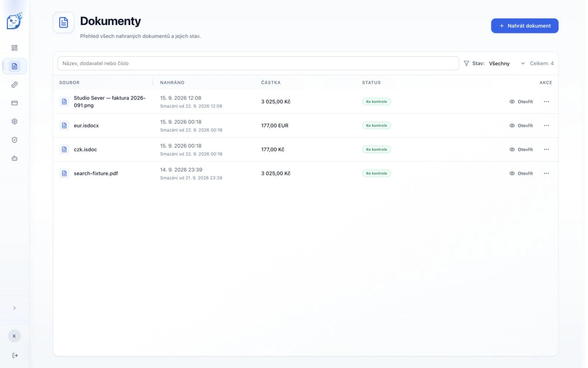Select the file name eur.isdocx
The image size is (588, 368).
click(x=86, y=125)
